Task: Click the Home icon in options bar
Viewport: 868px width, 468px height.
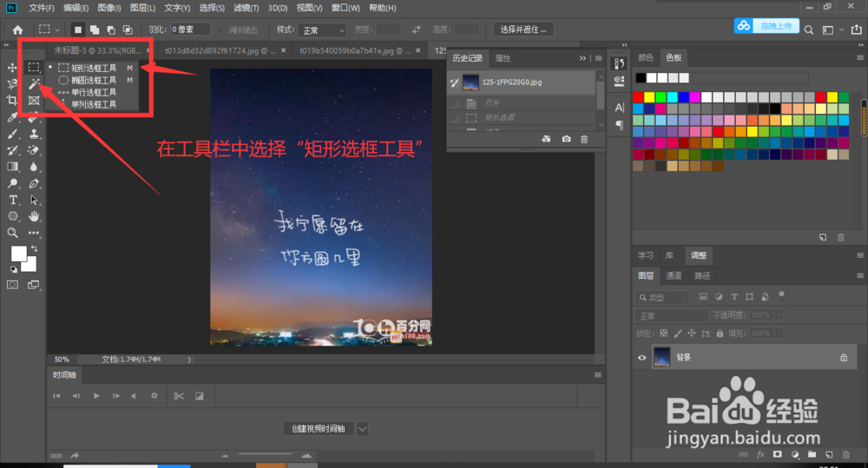Action: (x=17, y=30)
